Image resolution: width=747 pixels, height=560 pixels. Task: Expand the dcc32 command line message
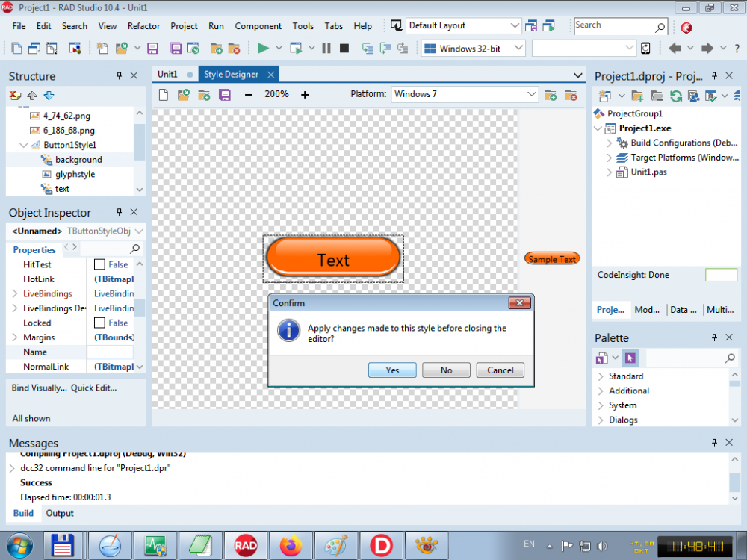tap(12, 469)
